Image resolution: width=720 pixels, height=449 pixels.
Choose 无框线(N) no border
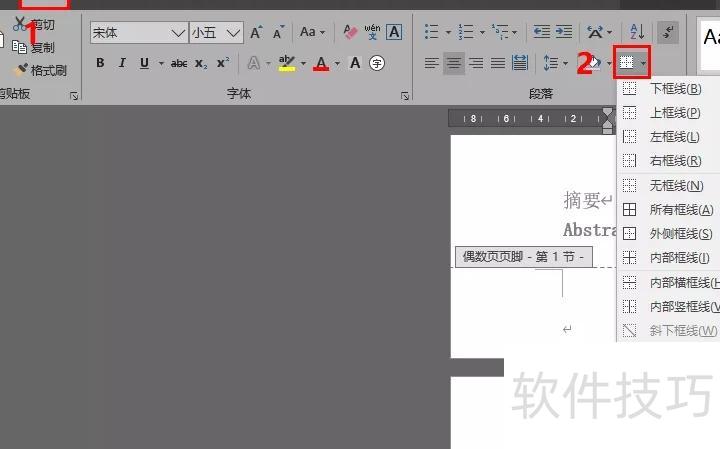[668, 185]
